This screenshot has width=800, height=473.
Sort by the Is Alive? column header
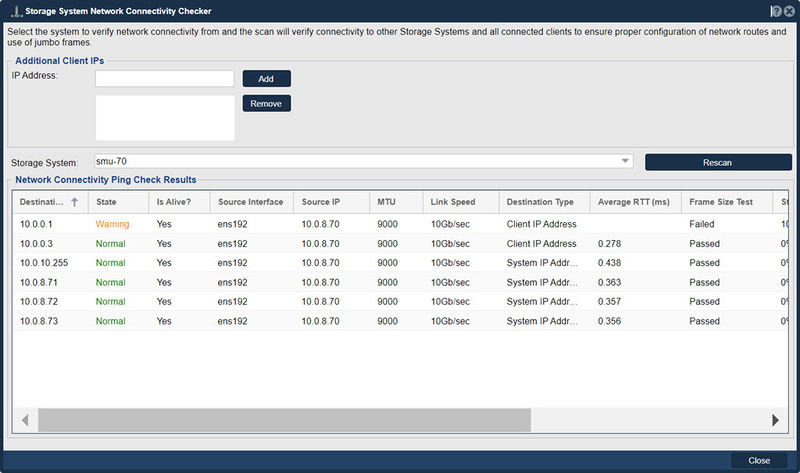pos(179,202)
